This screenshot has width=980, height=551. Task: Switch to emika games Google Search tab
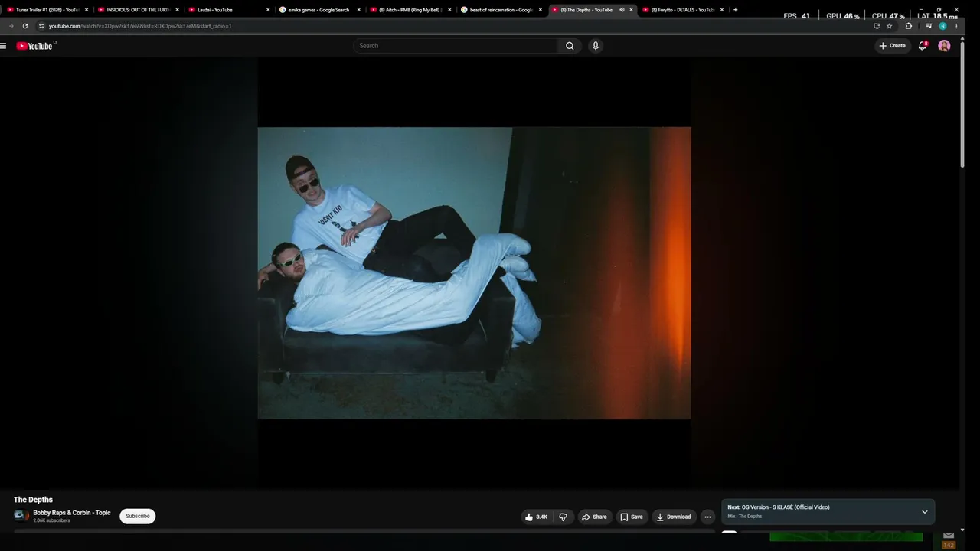coord(319,10)
